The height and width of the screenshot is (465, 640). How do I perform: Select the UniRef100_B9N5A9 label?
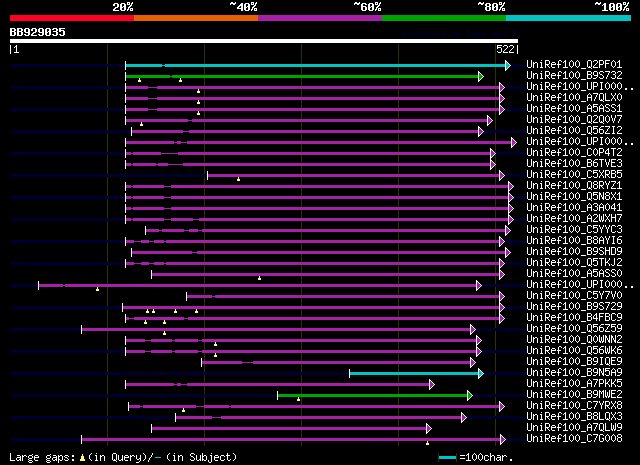[x=574, y=373]
